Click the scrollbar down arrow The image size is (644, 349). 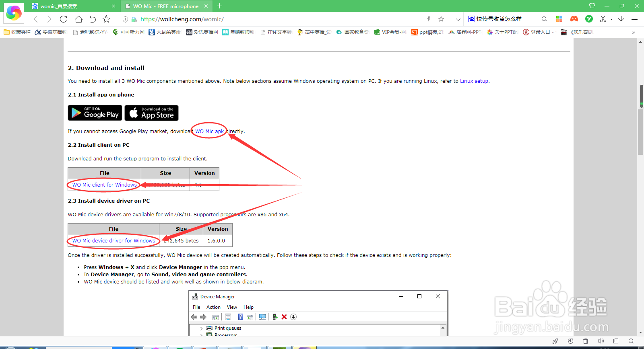click(x=640, y=333)
